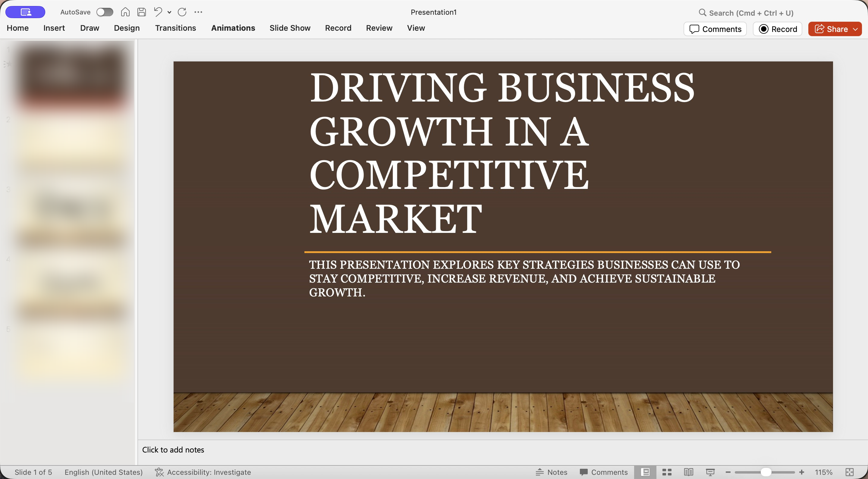This screenshot has width=868, height=479.
Task: Click the Redo icon
Action: (182, 12)
